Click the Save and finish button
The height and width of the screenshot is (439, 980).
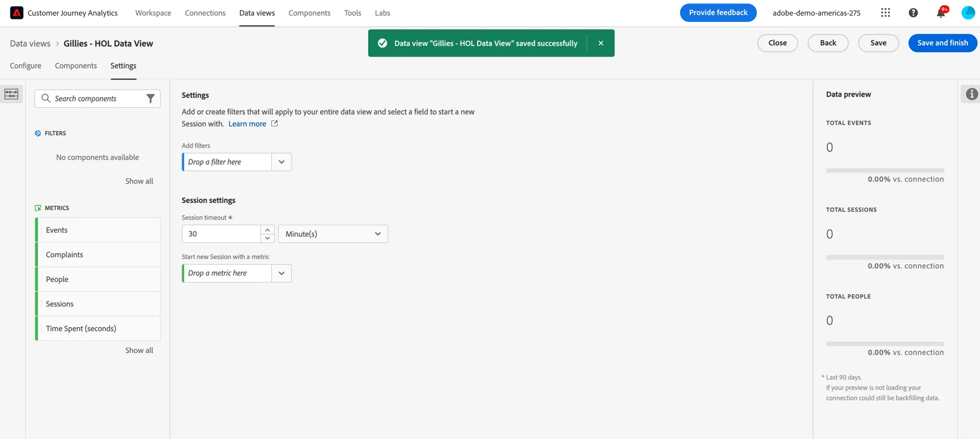[942, 43]
